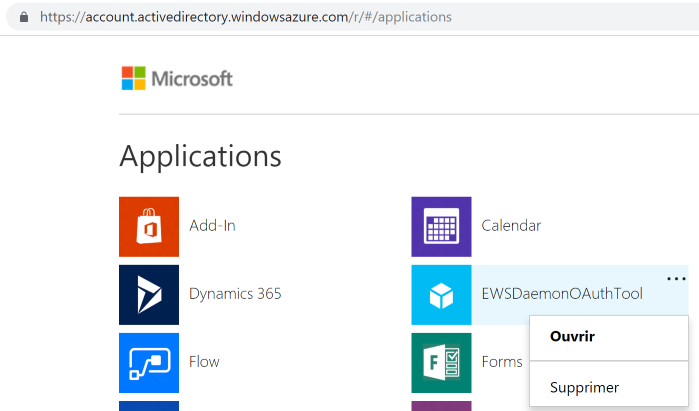Launch the Flow app icon
The image size is (699, 411).
[x=149, y=363]
